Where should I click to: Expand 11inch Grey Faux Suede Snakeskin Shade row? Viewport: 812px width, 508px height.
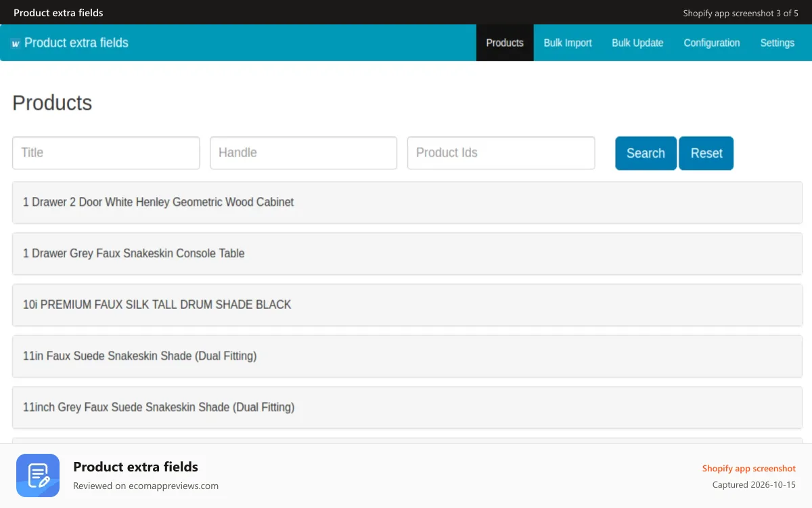(407, 407)
